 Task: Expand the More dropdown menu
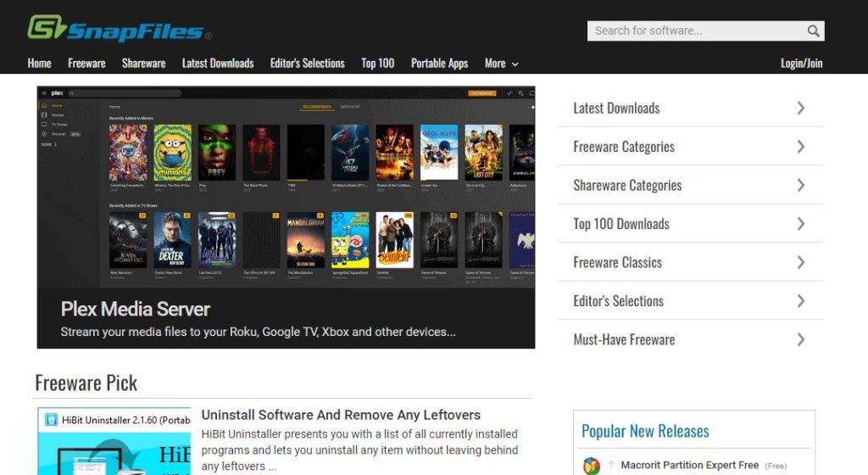(x=502, y=64)
